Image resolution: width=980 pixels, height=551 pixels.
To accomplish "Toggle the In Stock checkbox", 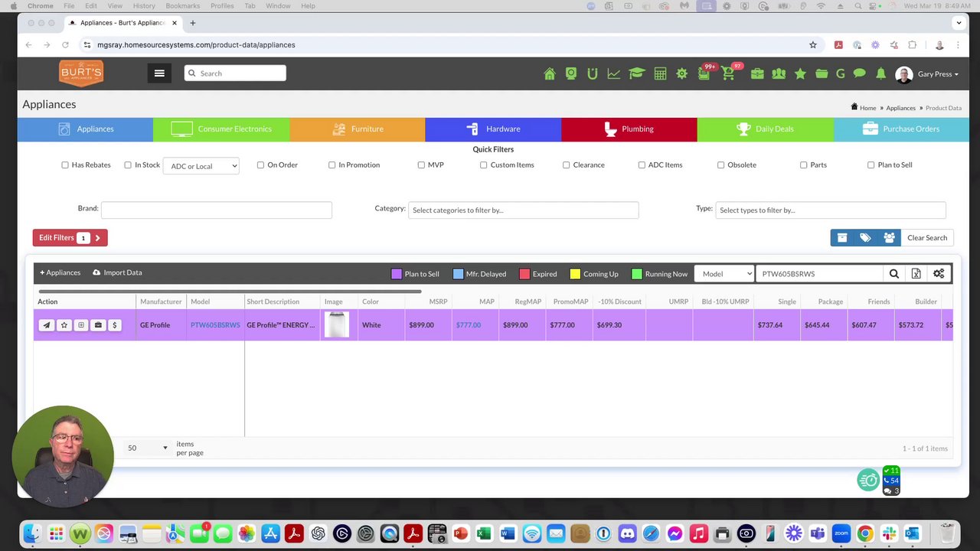I will coord(128,165).
